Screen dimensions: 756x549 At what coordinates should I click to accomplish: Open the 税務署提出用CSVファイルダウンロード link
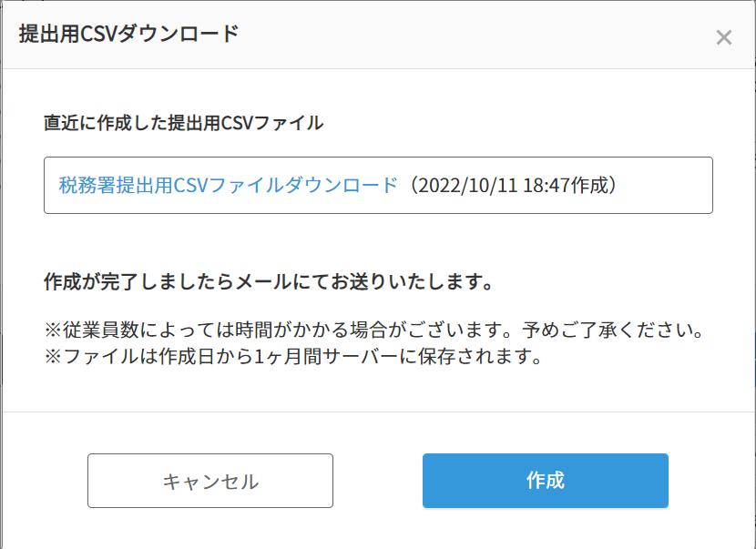[228, 186]
